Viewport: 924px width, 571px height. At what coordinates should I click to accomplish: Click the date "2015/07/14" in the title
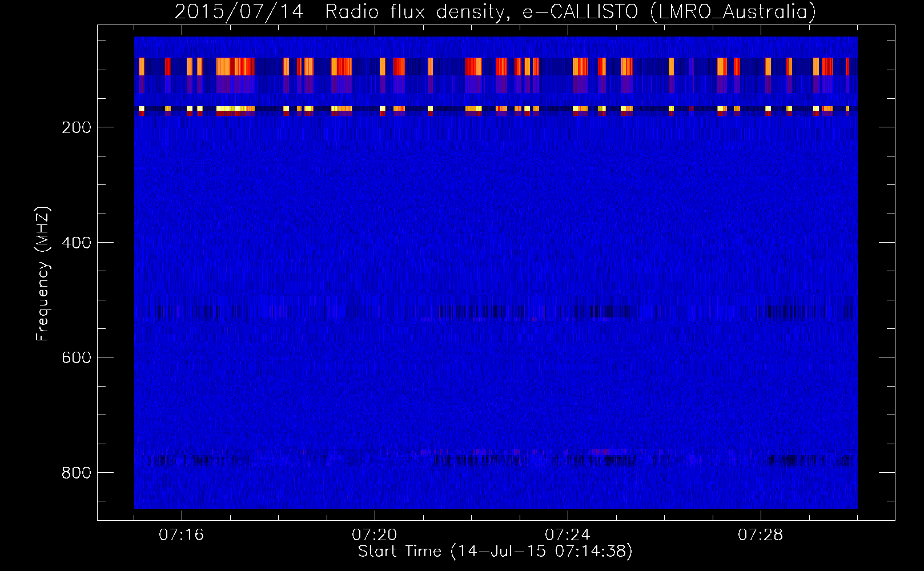coord(239,11)
